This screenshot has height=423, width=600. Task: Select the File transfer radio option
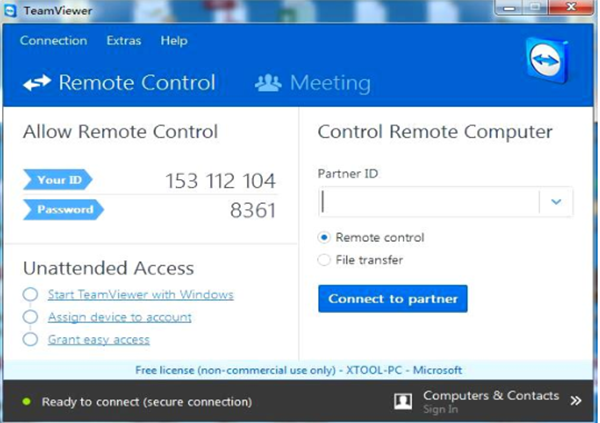324,260
